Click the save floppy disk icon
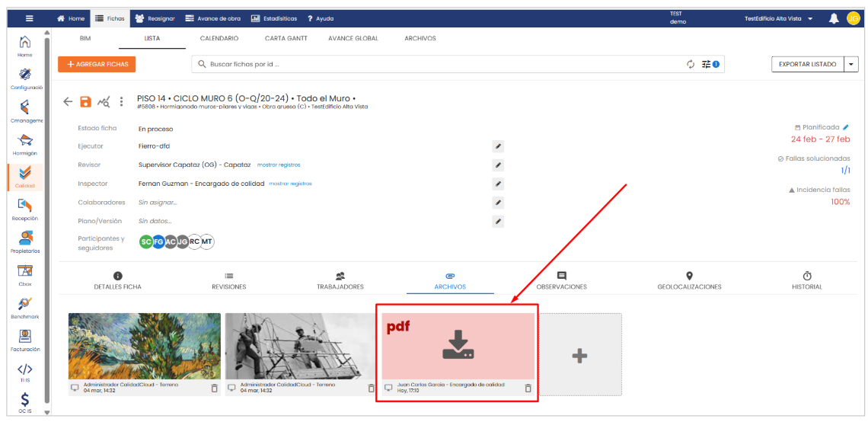 pos(85,102)
